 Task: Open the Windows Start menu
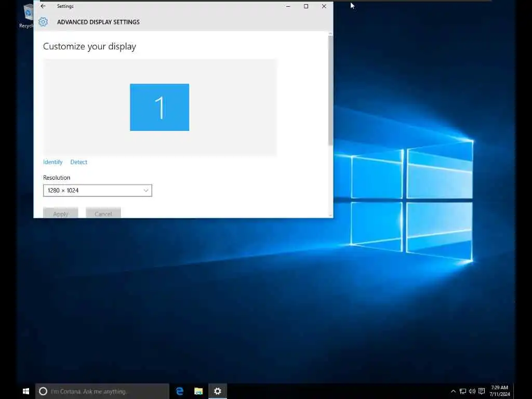point(26,391)
